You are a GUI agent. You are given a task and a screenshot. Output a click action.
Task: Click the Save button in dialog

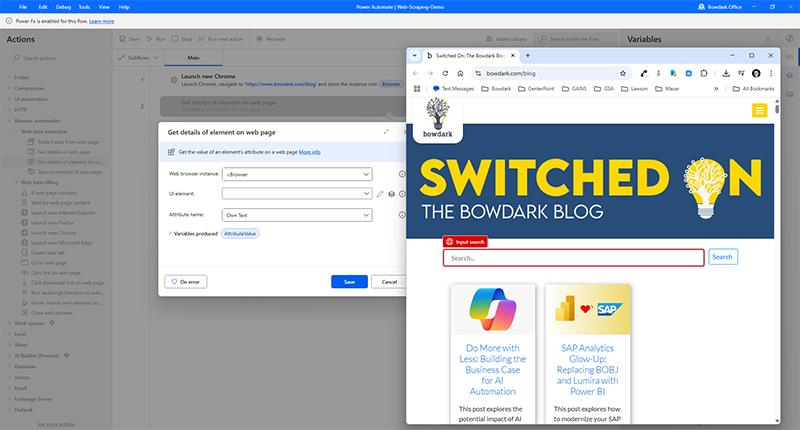(349, 282)
